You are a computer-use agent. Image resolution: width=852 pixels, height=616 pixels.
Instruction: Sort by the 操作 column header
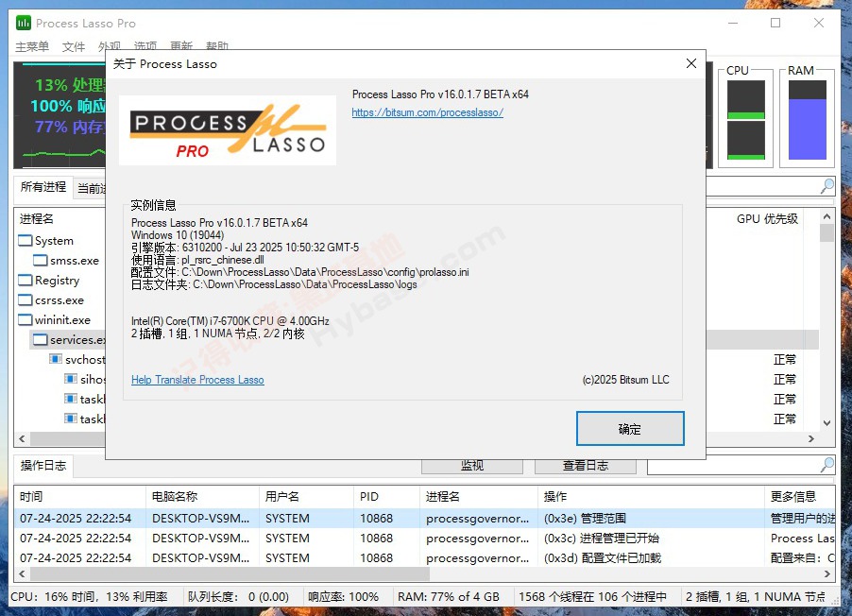[651, 496]
